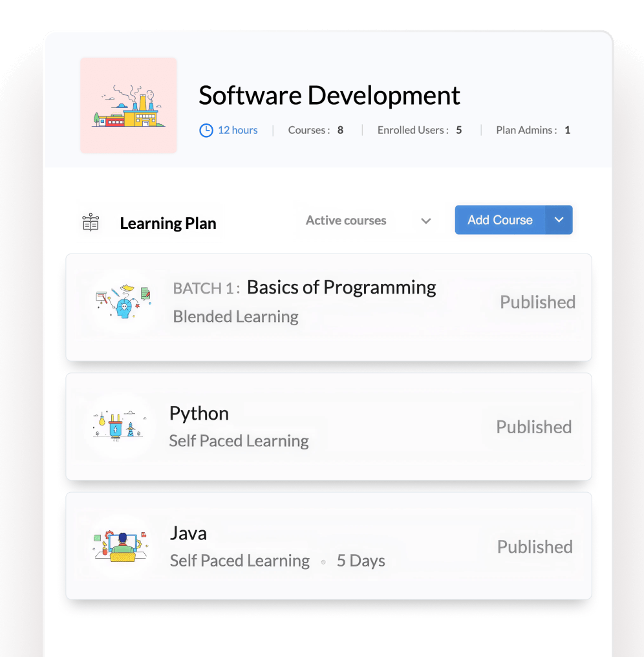644x657 pixels.
Task: Expand the Add Course arrow menu
Action: [559, 220]
